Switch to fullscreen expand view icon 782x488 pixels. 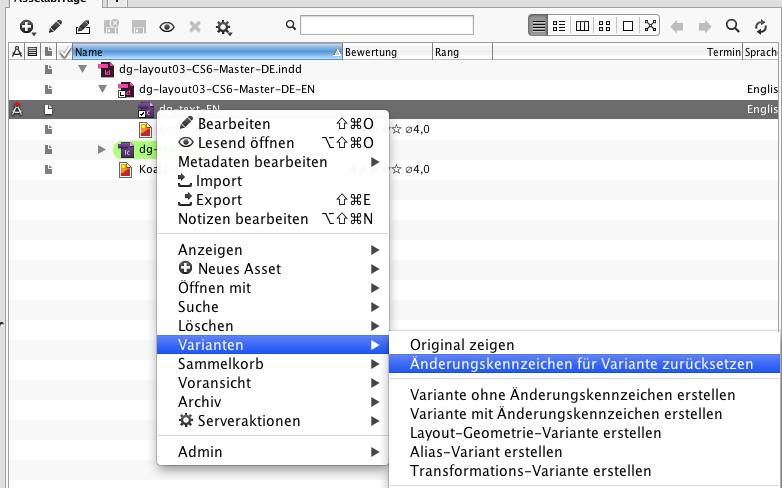651,26
